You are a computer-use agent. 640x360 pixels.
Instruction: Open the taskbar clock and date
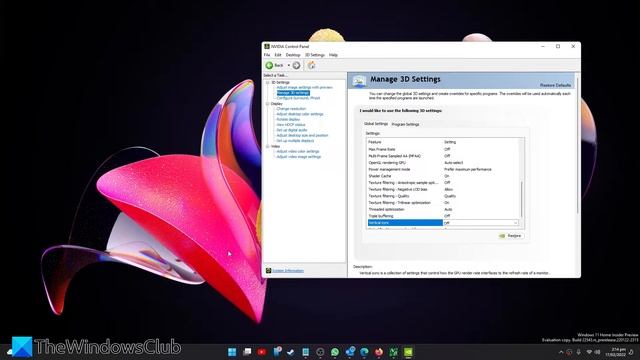(617, 352)
